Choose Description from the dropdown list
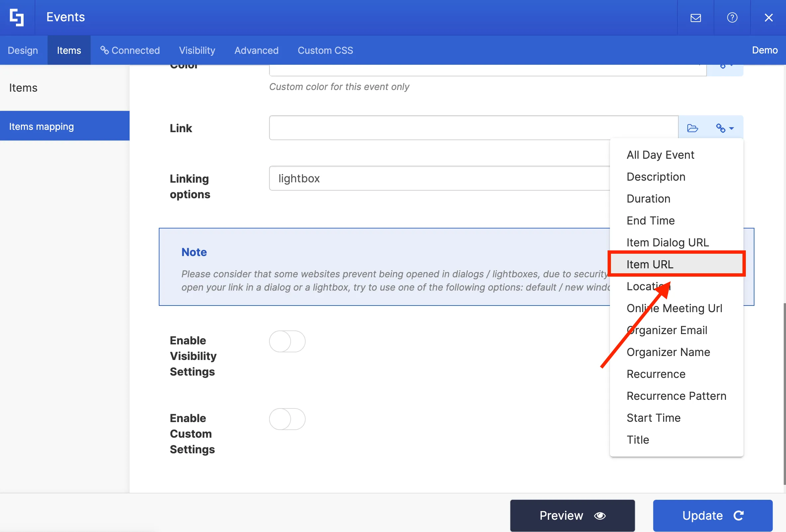The height and width of the screenshot is (532, 786). 676,177
